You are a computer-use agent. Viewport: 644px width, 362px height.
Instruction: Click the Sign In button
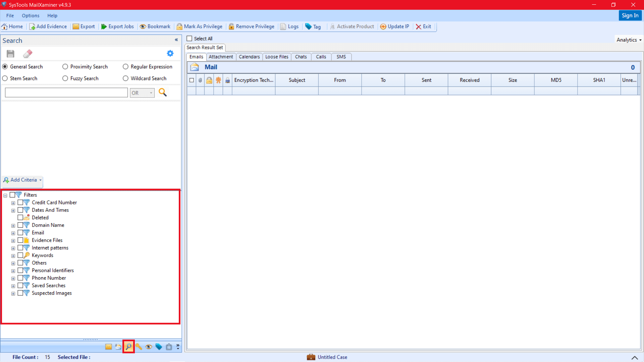tap(630, 15)
